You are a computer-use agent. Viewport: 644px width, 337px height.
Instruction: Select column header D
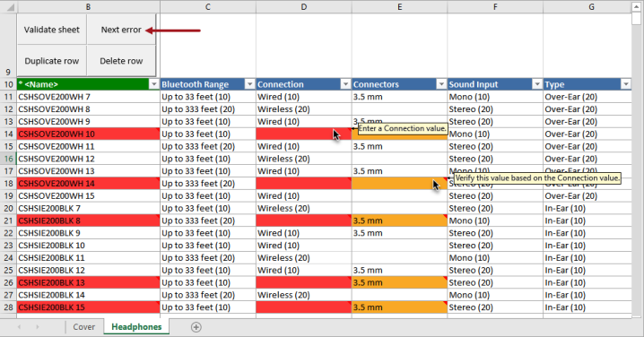point(303,6)
